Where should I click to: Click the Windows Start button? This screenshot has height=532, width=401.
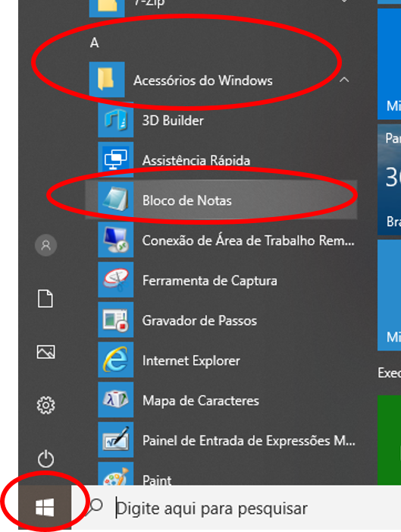(45, 507)
